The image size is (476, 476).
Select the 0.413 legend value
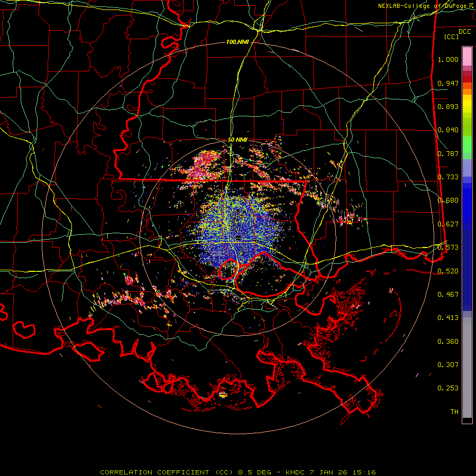(448, 318)
